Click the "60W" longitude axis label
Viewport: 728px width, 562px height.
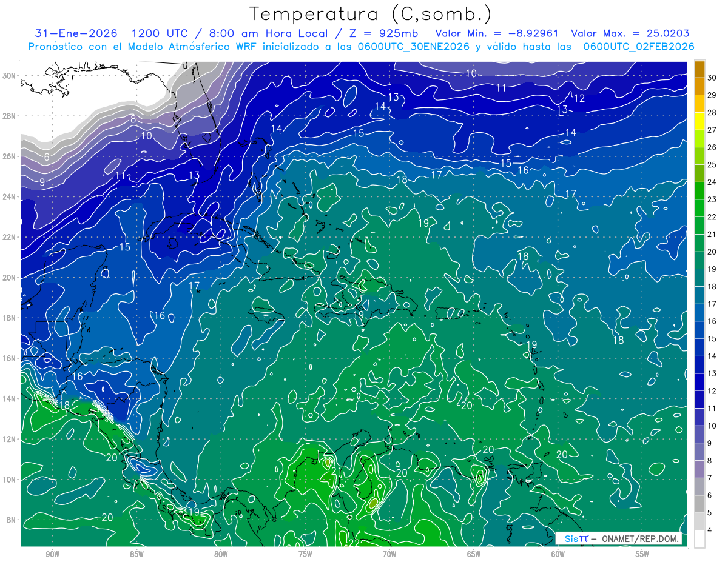click(x=558, y=554)
